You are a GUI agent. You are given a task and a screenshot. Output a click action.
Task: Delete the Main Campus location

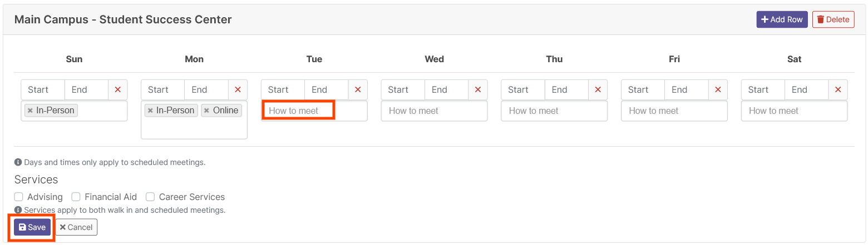pyautogui.click(x=834, y=19)
